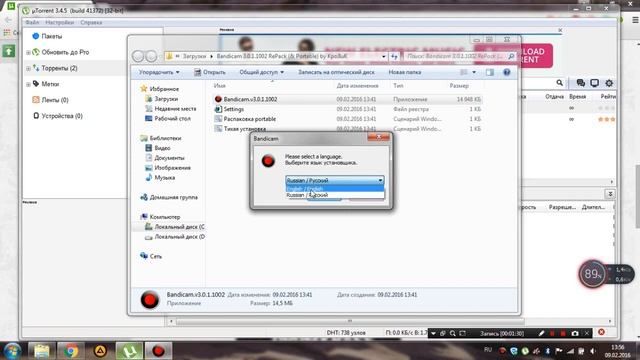Select Пакеты in uTorrent sidebar
Viewport: 640px width, 360px height.
(51, 36)
